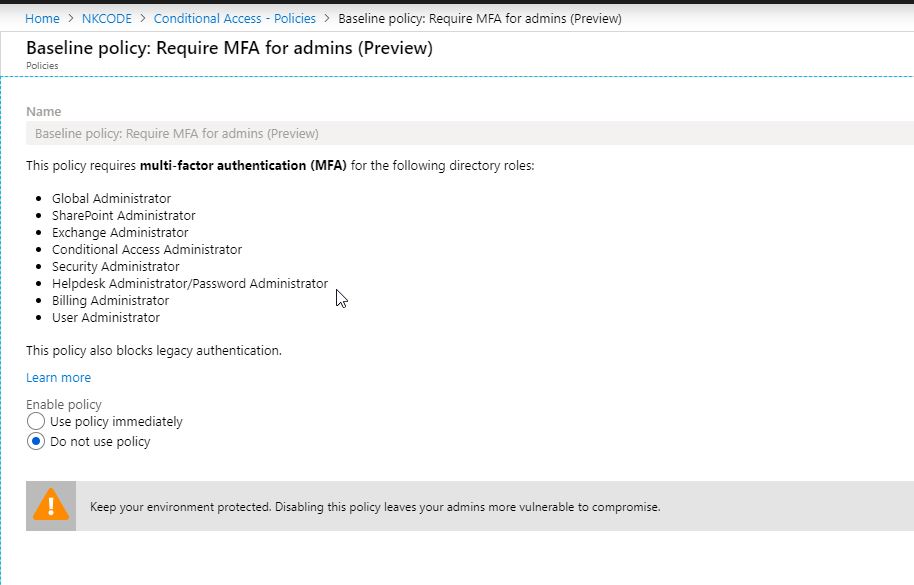Open the 'Learn more' link

tap(58, 378)
